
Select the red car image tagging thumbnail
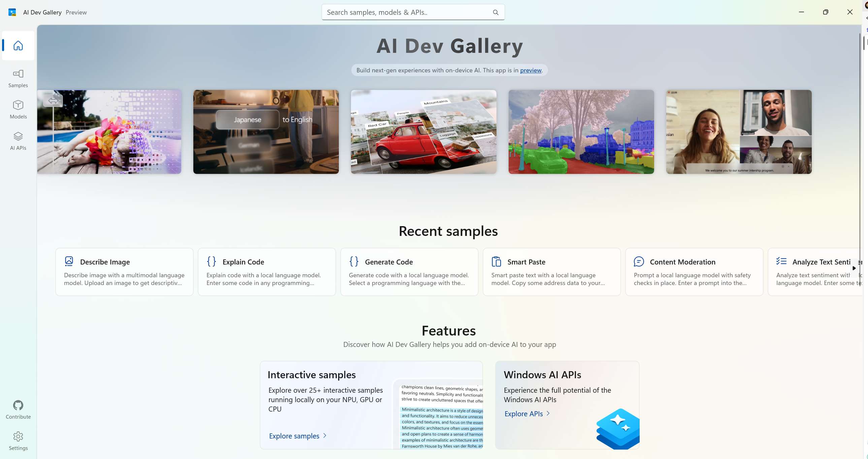click(x=423, y=132)
